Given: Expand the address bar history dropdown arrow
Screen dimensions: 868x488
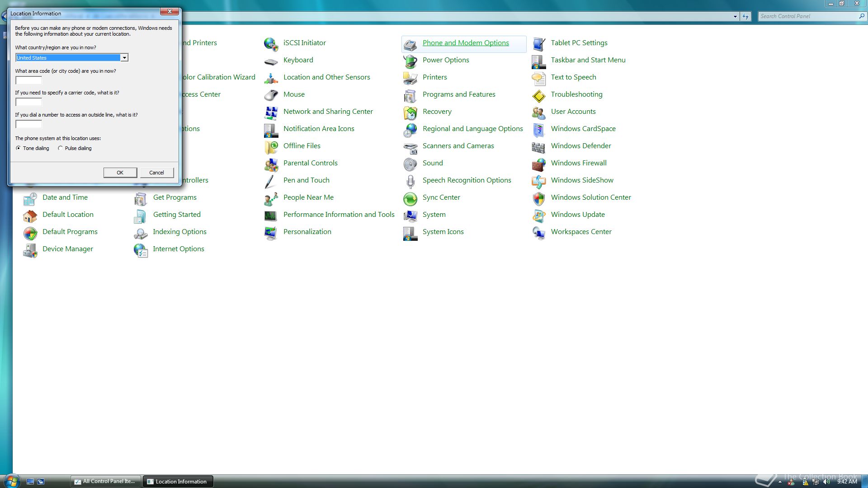Looking at the screenshot, I should click(735, 16).
